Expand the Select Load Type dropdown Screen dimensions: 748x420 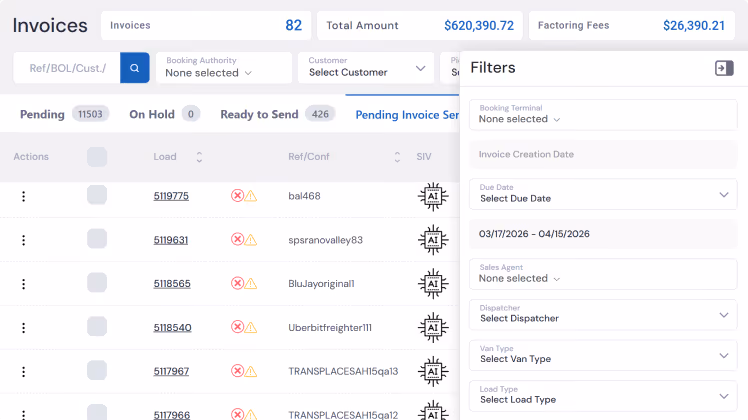pyautogui.click(x=603, y=396)
